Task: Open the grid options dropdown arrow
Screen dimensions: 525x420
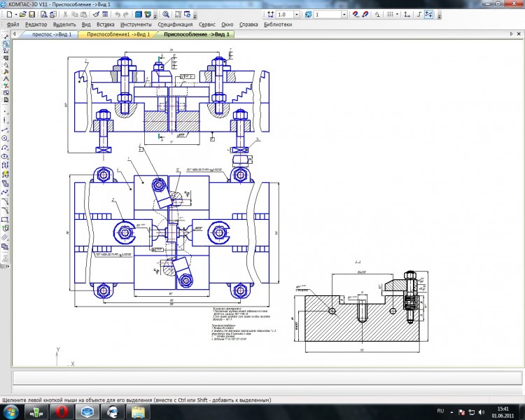Action: [x=397, y=15]
